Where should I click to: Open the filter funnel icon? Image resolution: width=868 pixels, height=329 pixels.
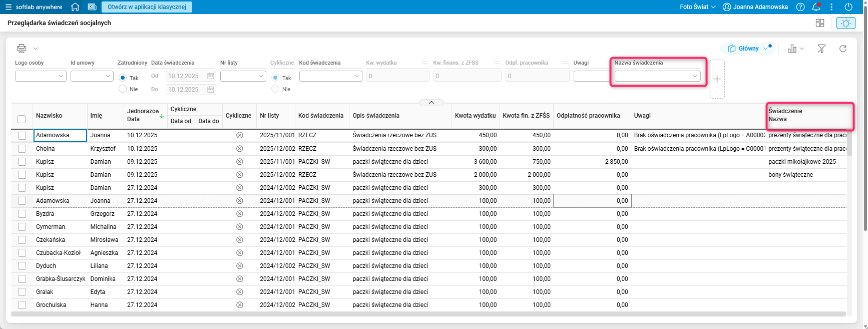[821, 49]
